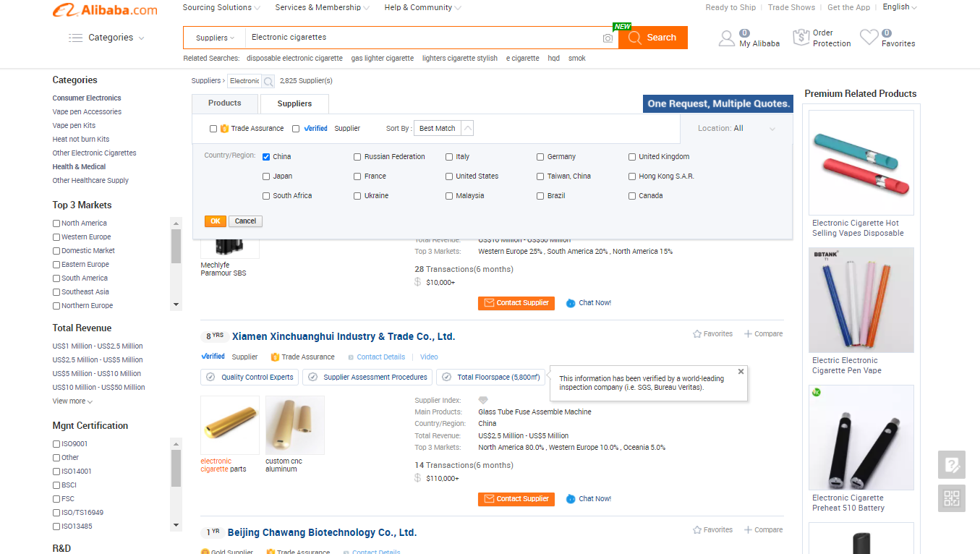The height and width of the screenshot is (554, 980).
Task: Open the English language dropdown
Action: click(x=899, y=7)
